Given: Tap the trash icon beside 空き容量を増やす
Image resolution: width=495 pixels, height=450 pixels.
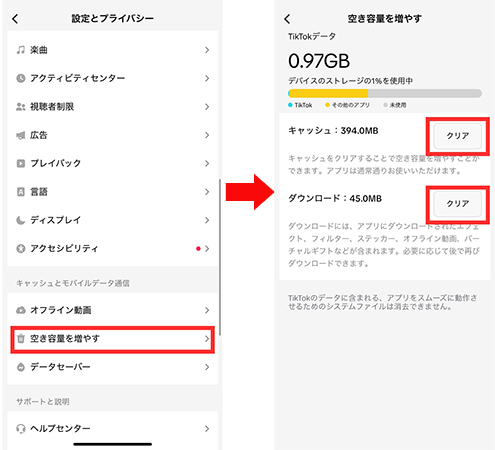Looking at the screenshot, I should click(x=21, y=339).
